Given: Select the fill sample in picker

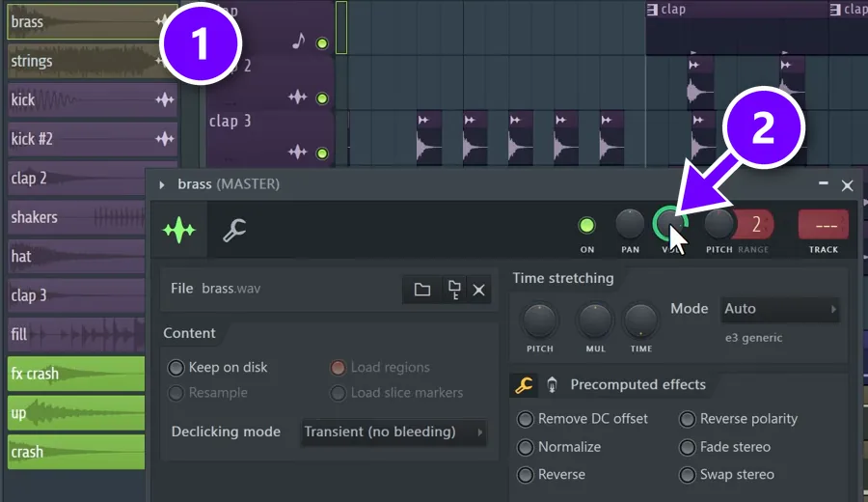Looking at the screenshot, I should (76, 335).
